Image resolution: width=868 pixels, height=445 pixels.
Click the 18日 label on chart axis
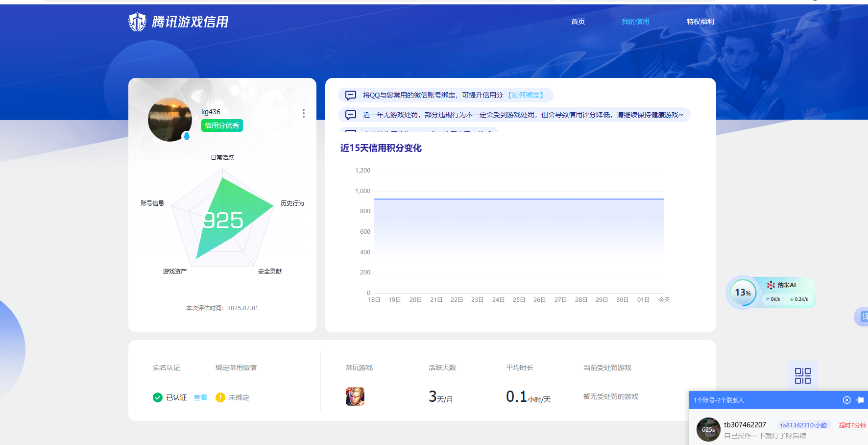pyautogui.click(x=374, y=299)
